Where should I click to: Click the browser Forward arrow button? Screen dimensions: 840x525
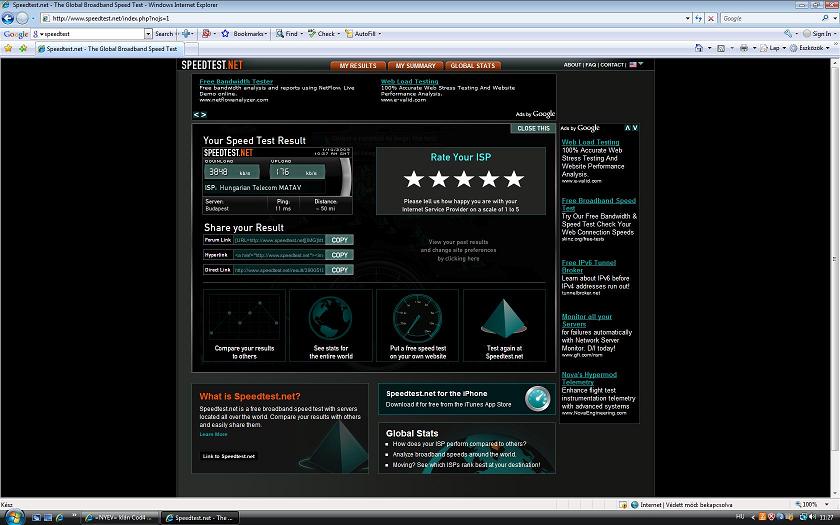point(22,18)
